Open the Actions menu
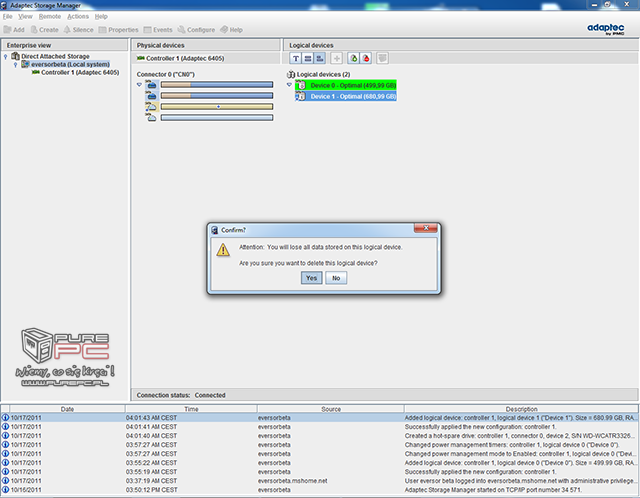Viewport: 640px width, 498px height. click(x=78, y=16)
